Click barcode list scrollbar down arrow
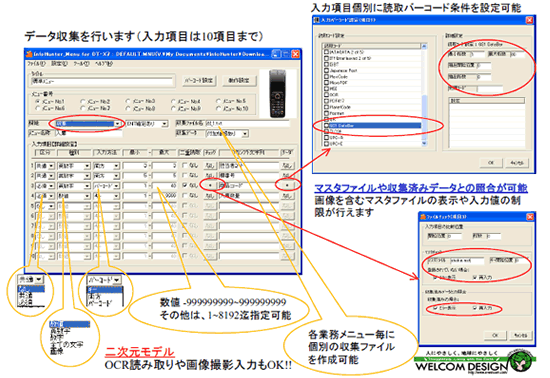The width and height of the screenshot is (550, 378). pyautogui.click(x=424, y=143)
